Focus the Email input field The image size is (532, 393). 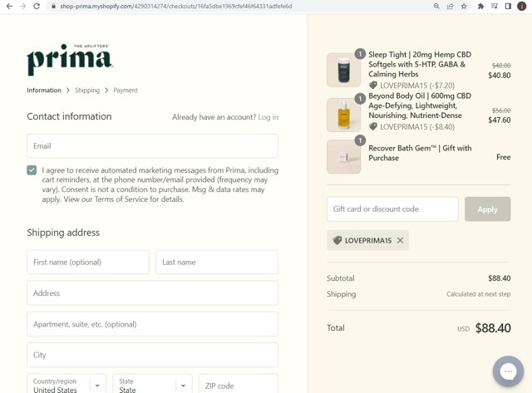[152, 145]
